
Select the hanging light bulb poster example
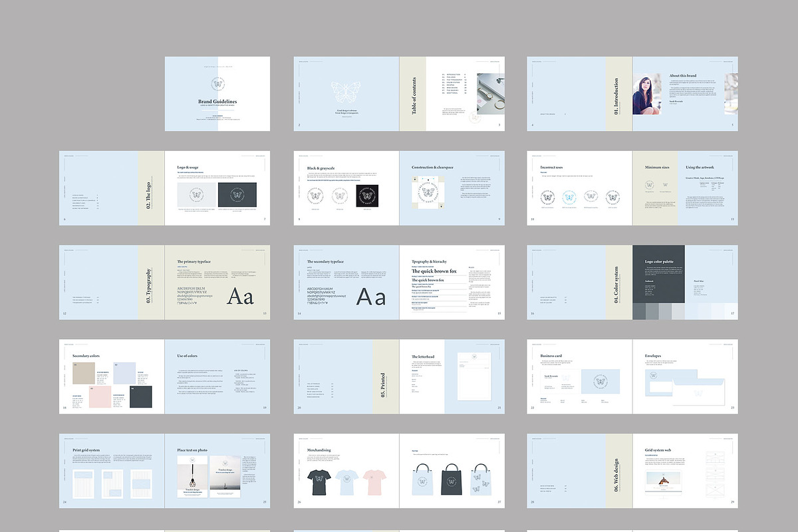coord(192,476)
